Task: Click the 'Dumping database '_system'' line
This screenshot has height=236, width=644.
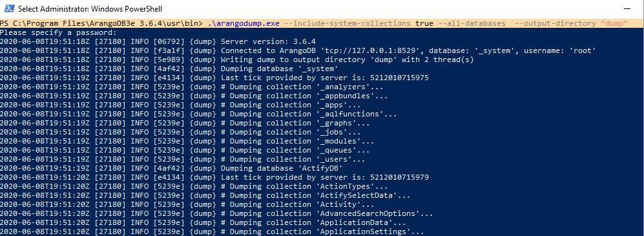Action: click(169, 69)
